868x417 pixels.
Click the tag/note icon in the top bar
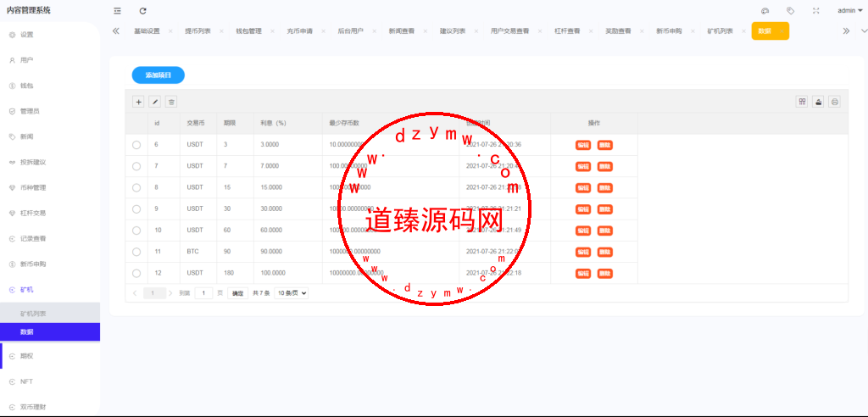(x=791, y=10)
